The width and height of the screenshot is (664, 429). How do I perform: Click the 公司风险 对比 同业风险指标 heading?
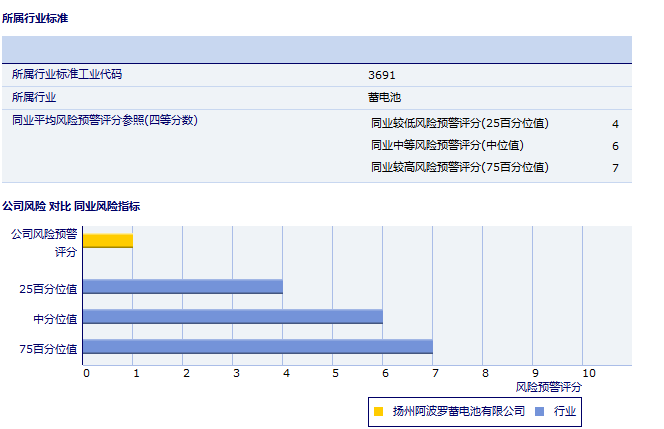point(70,206)
